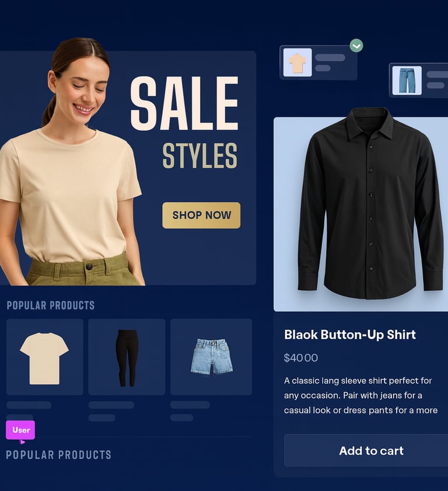Viewport: 448px width, 491px height.
Task: Open the beige t-shirt popular product
Action: tap(45, 357)
